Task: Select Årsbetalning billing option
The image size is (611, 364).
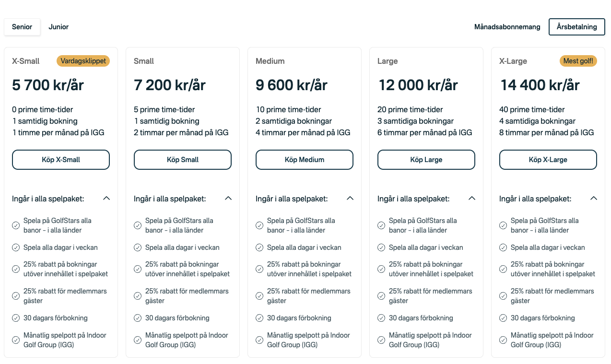Action: point(577,27)
